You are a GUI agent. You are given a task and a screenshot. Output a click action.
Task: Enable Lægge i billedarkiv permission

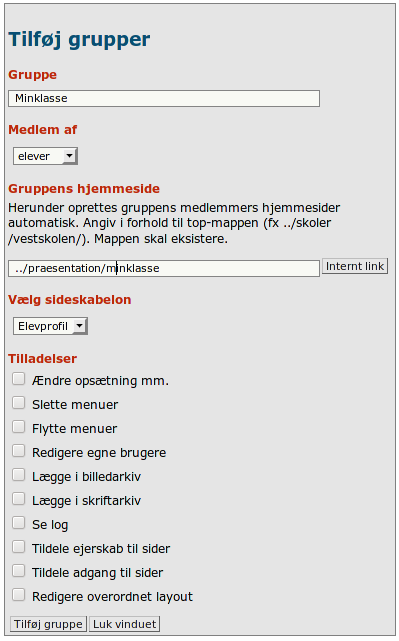[x=18, y=475]
